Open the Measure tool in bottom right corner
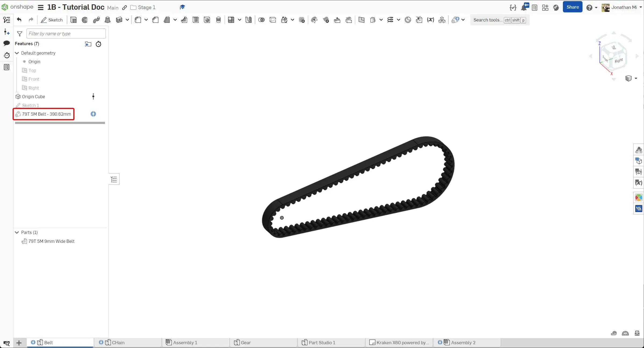This screenshot has height=348, width=644. pos(614,333)
